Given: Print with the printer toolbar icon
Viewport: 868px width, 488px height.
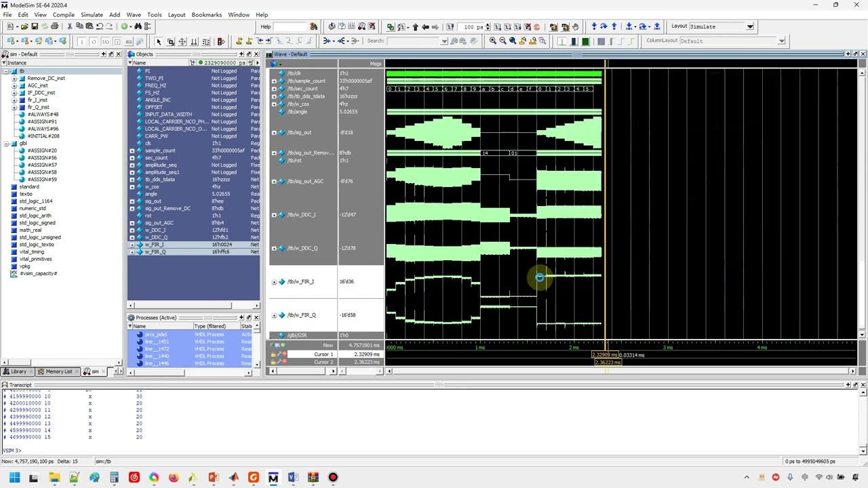Looking at the screenshot, I should click(54, 26).
